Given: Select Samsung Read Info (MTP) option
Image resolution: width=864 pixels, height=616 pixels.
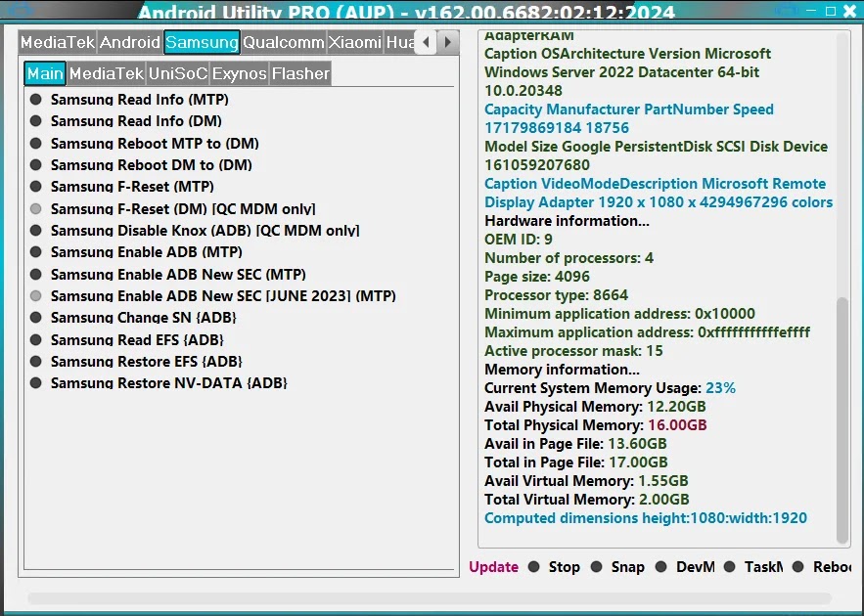Looking at the screenshot, I should tap(129, 100).
